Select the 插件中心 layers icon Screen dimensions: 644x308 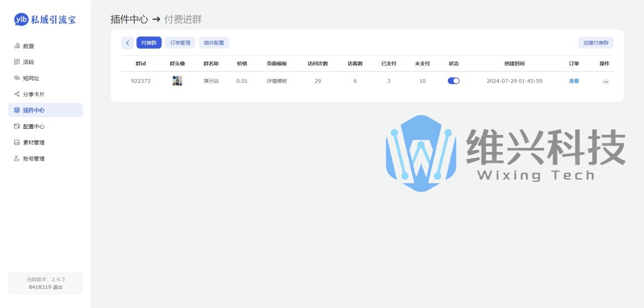tap(17, 110)
